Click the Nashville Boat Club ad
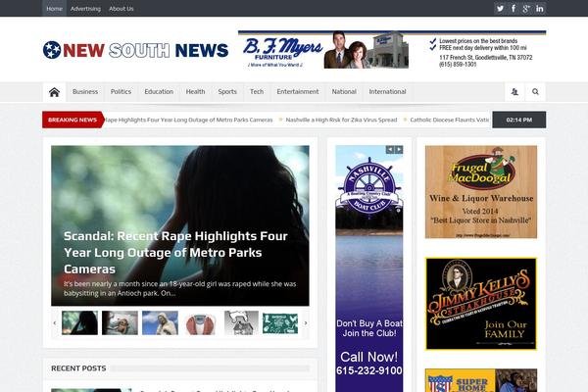 (x=369, y=269)
